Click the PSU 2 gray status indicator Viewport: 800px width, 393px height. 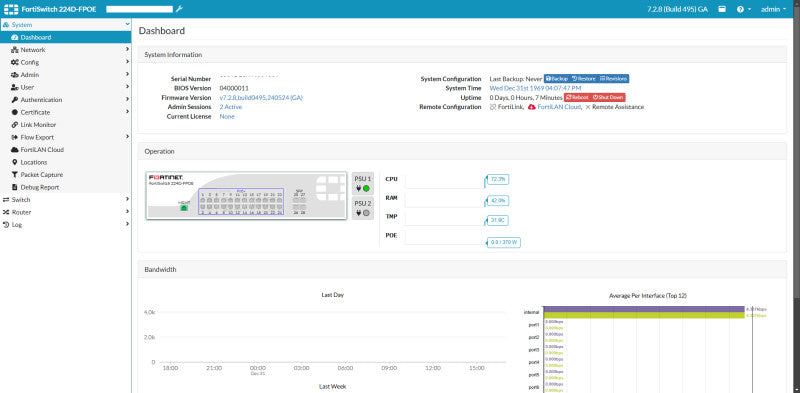coord(366,212)
